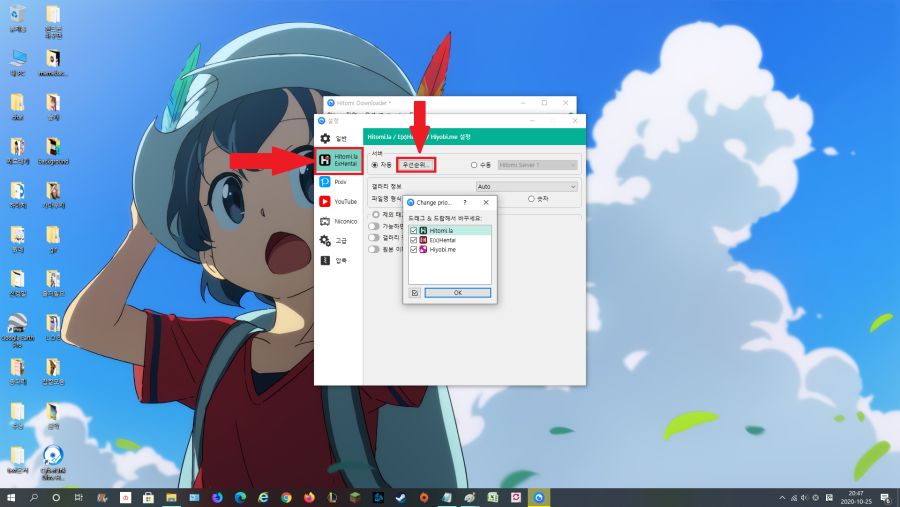This screenshot has height=507, width=900.
Task: Click OK in Change priority dialog
Action: point(457,293)
